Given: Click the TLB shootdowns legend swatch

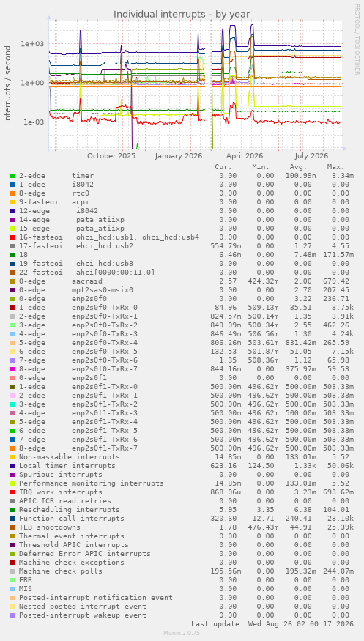Looking at the screenshot, I should 12,527.
